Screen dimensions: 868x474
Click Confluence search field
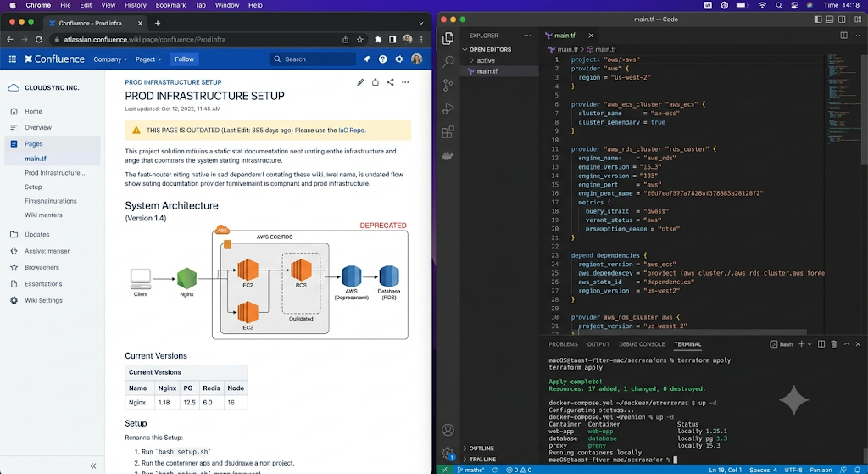[x=313, y=59]
